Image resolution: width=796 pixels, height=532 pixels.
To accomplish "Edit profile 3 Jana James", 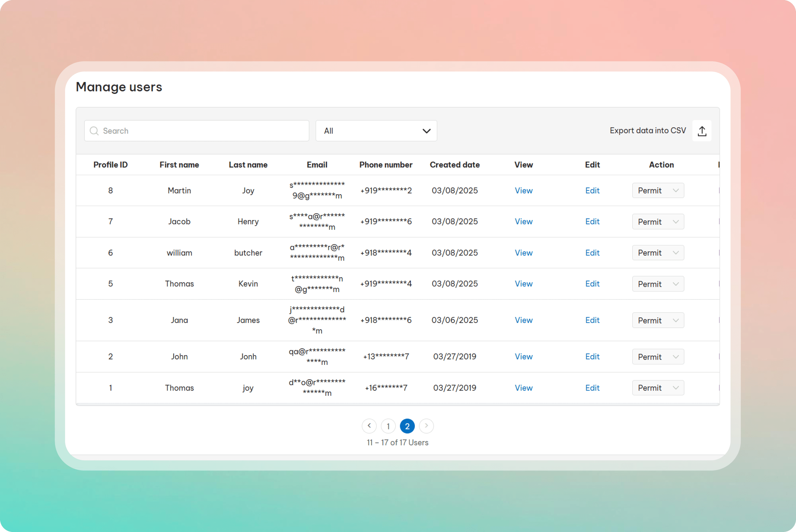I will [x=592, y=320].
